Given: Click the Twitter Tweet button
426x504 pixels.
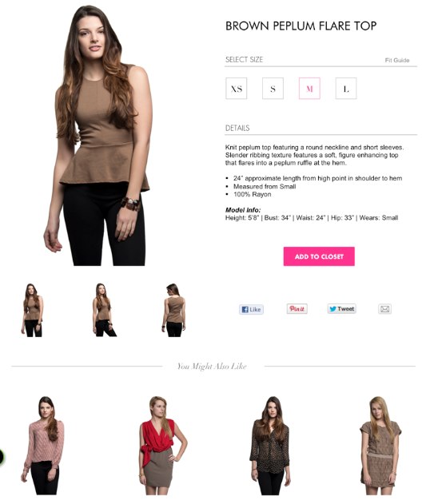Looking at the screenshot, I should (x=342, y=308).
